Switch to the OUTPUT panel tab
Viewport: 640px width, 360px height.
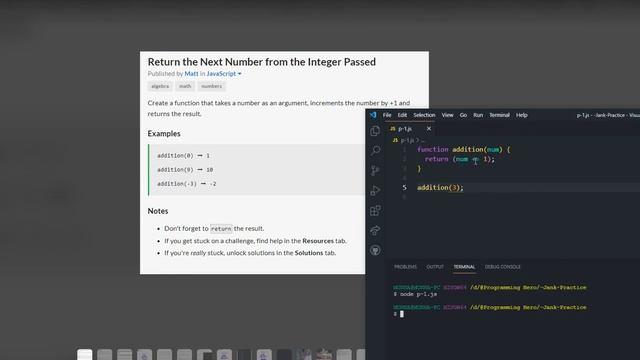(435, 267)
